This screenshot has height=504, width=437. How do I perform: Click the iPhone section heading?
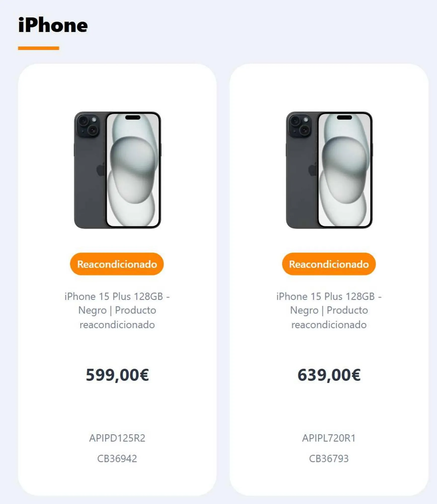point(53,25)
